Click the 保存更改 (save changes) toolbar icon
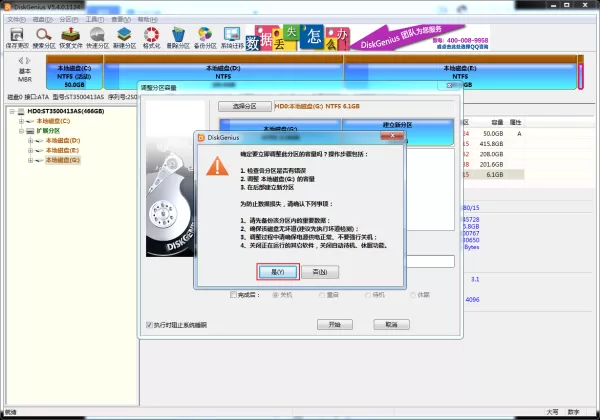The image size is (600, 420). pyautogui.click(x=17, y=37)
